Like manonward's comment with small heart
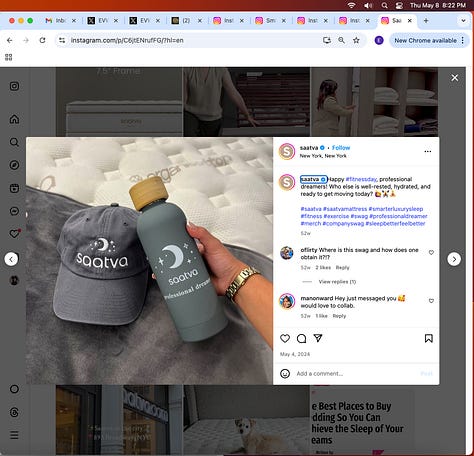This screenshot has width=474, height=456. point(431,301)
